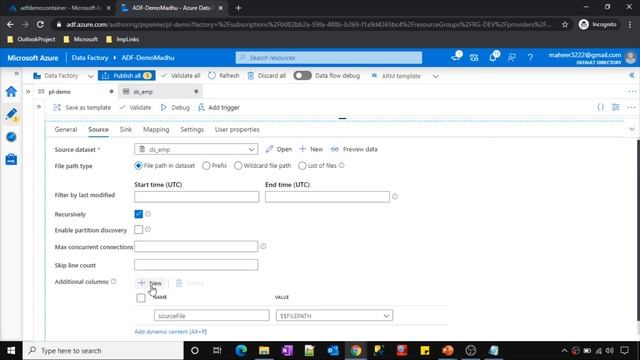Open the Azure Data Factory Home icon

tap(11, 91)
